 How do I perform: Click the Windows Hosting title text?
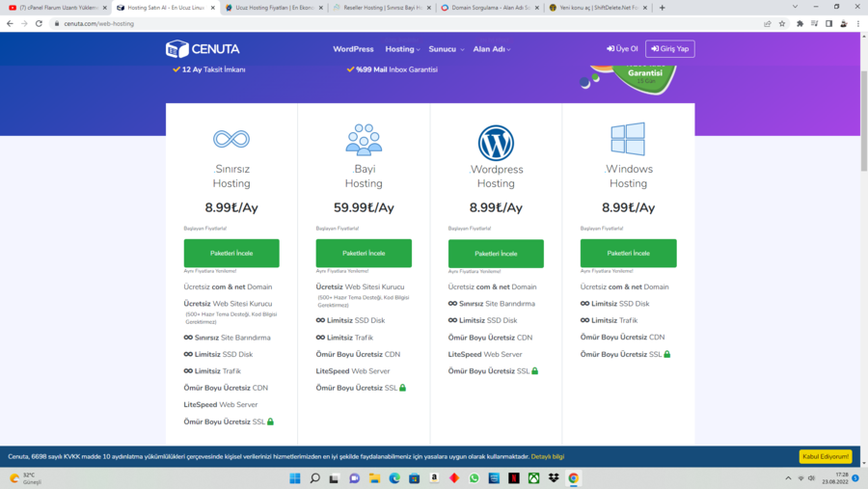(628, 177)
